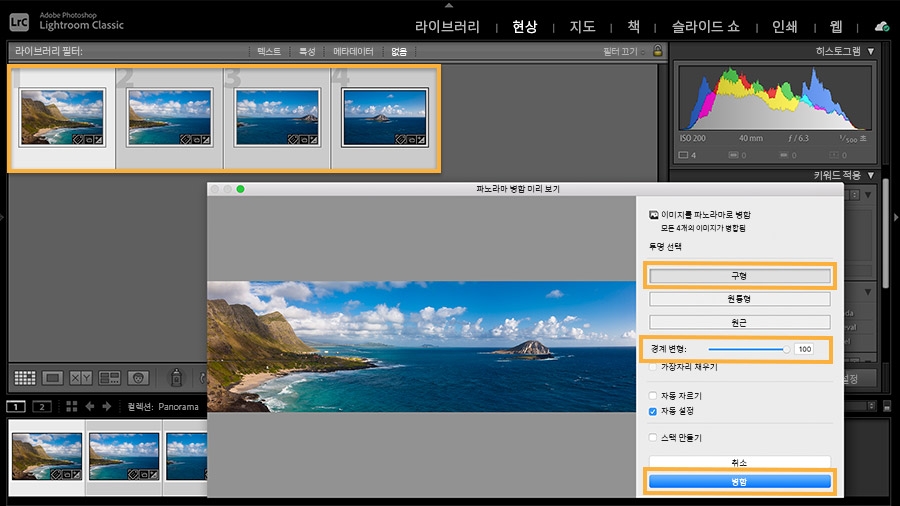
Task: Choose the 구형 projection button
Action: click(739, 276)
